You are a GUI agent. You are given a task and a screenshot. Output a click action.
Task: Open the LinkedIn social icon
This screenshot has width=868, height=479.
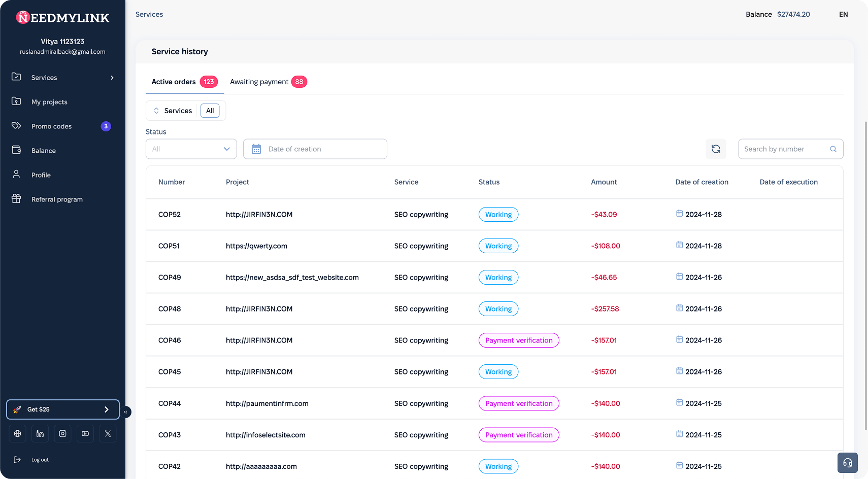pyautogui.click(x=40, y=434)
